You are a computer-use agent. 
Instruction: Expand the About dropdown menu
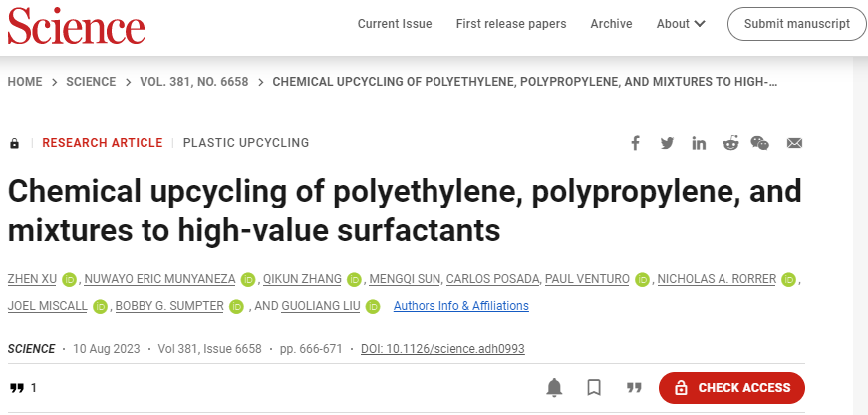click(x=681, y=24)
